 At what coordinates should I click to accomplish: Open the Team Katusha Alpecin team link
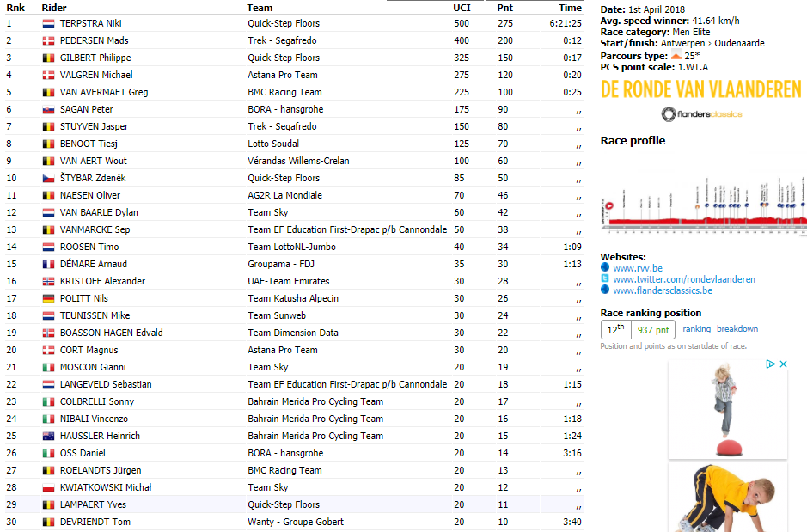[293, 298]
